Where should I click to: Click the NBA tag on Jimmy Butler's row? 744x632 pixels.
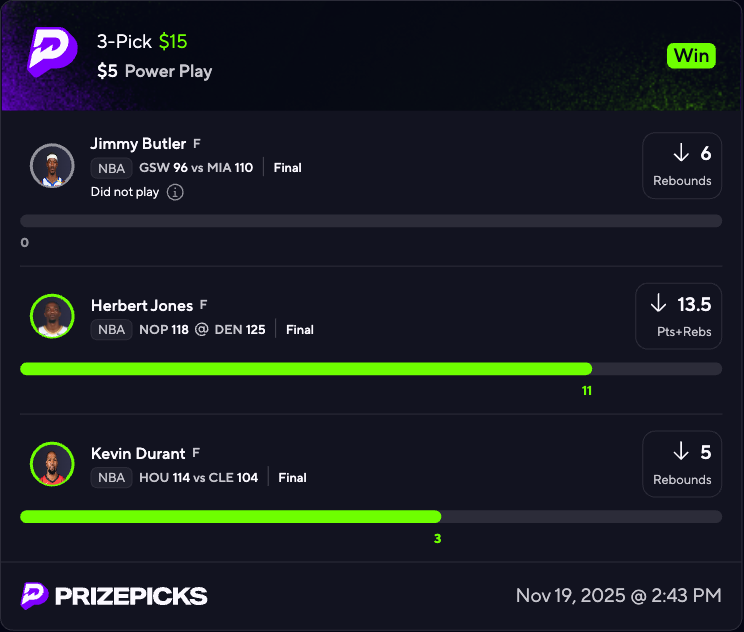coord(111,168)
